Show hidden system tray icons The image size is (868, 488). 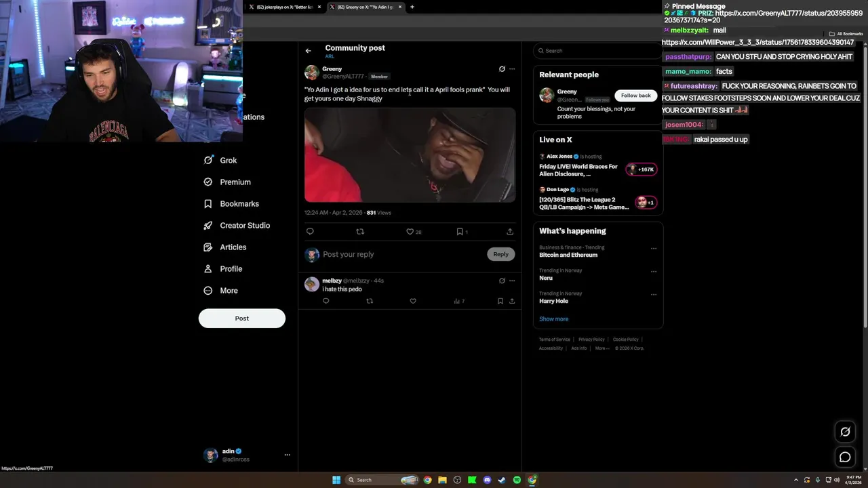tap(796, 480)
